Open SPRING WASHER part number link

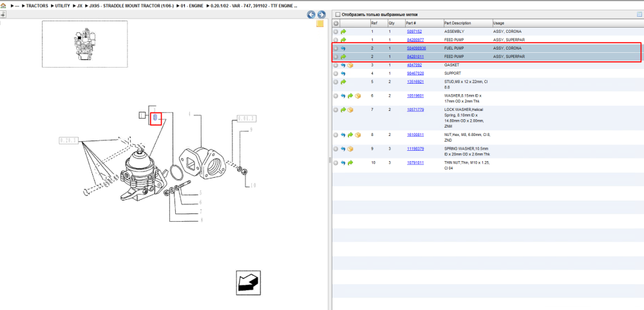click(x=415, y=149)
